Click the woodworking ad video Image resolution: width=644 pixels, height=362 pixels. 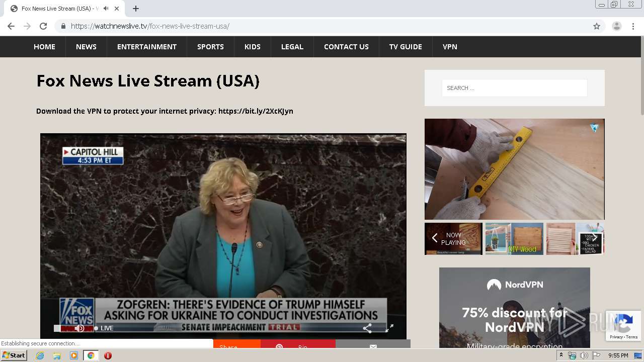(514, 169)
